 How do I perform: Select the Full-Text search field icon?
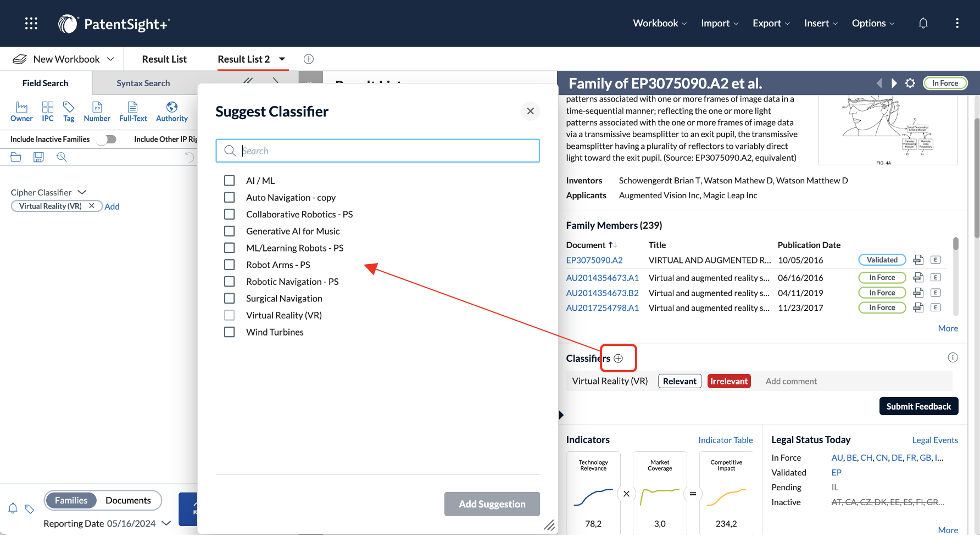(133, 111)
